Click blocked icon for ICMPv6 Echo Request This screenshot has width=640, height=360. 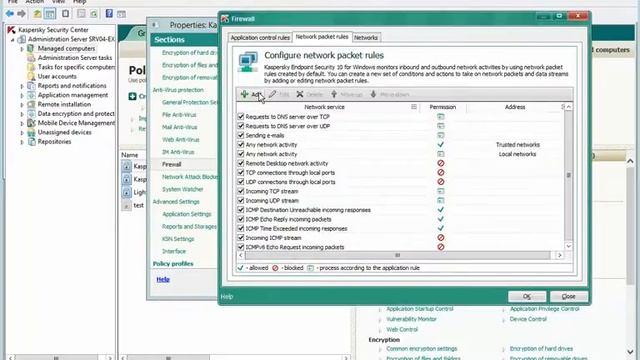(x=440, y=247)
